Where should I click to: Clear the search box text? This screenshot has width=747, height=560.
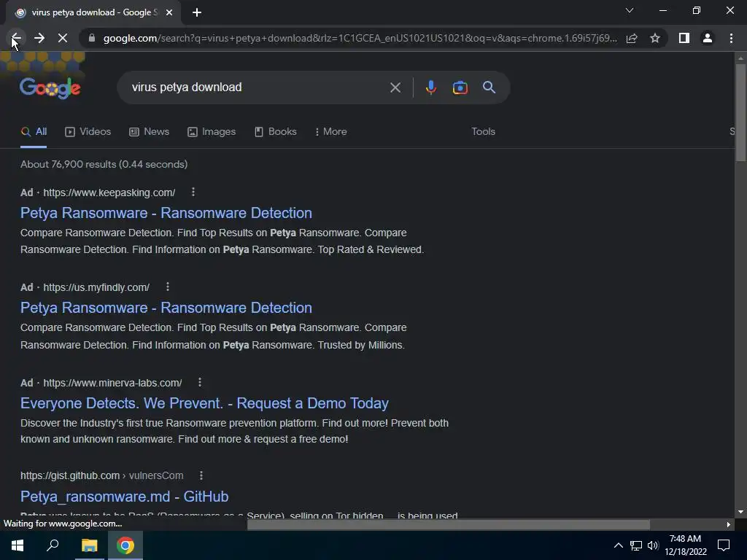[x=395, y=87]
